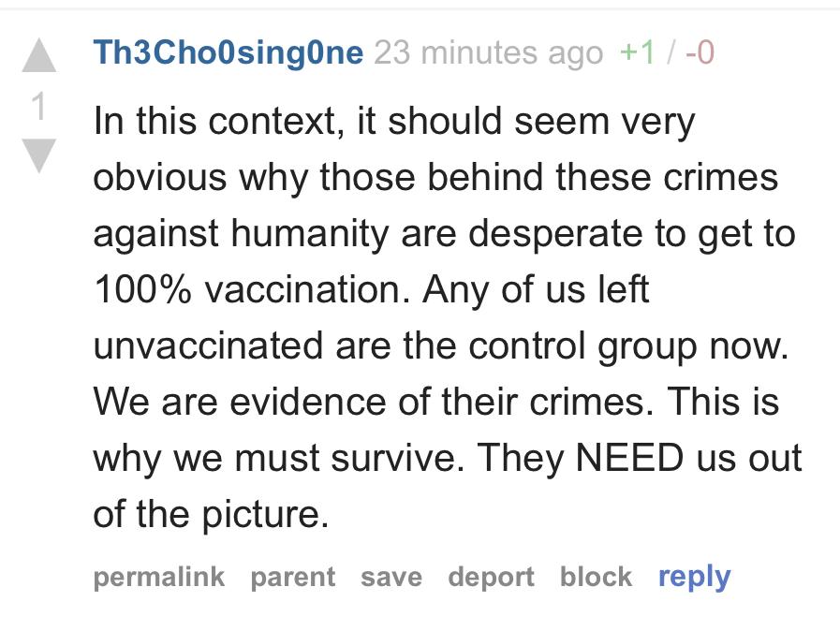Screen dimensions: 840x631
Task: Click 'of the picture.' ending text
Action: click(211, 515)
